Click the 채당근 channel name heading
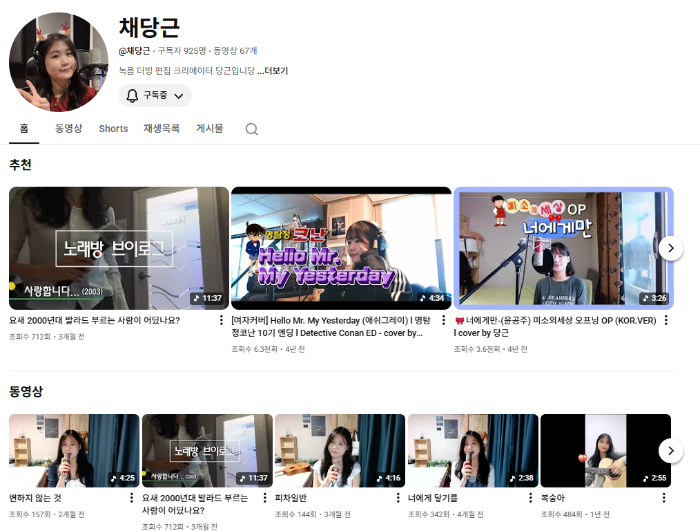This screenshot has width=700, height=531. (x=149, y=27)
